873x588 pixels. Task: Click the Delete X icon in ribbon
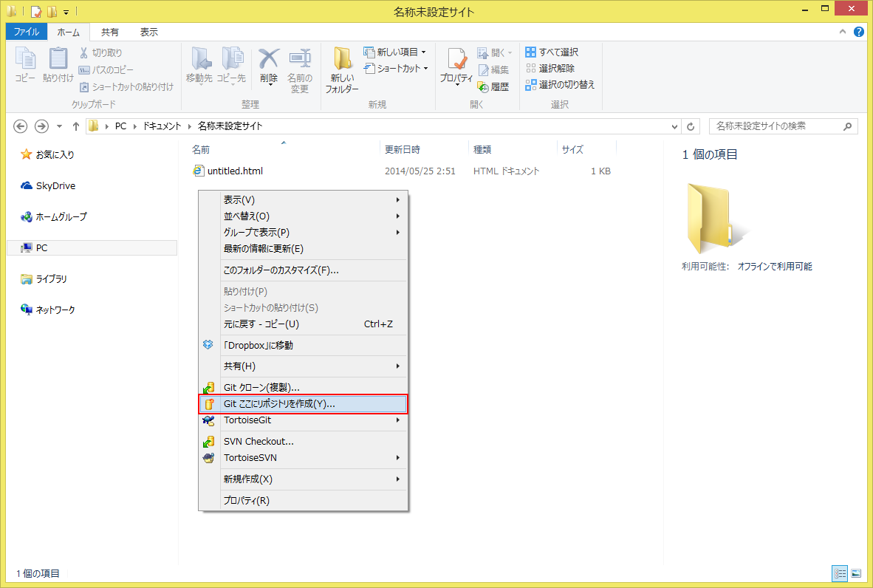click(x=269, y=59)
